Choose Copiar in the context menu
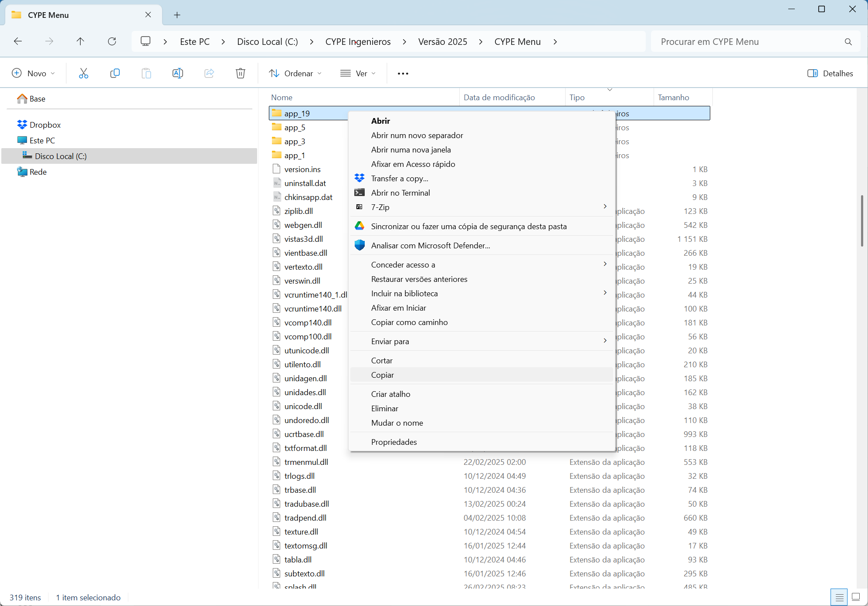This screenshot has height=606, width=868. coord(382,375)
